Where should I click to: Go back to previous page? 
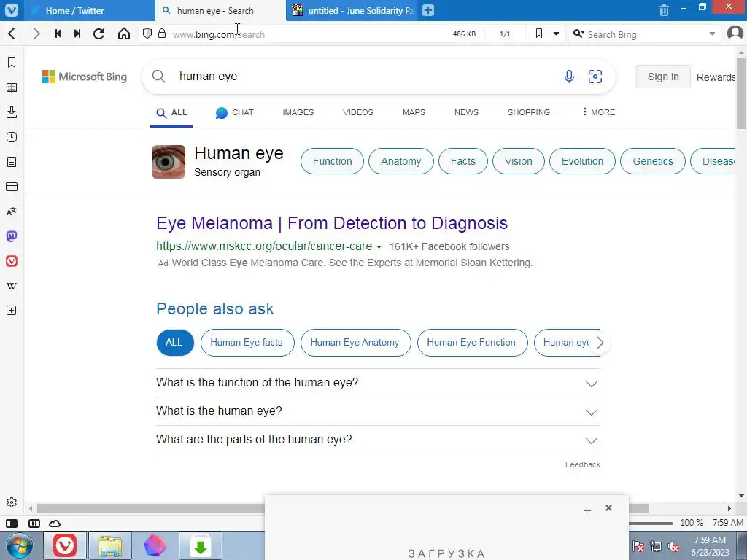click(x=12, y=34)
